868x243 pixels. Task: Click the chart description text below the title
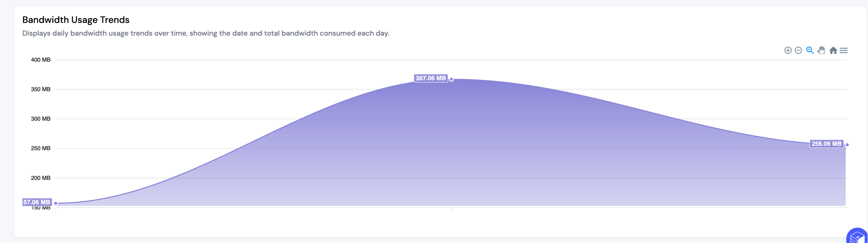(206, 33)
